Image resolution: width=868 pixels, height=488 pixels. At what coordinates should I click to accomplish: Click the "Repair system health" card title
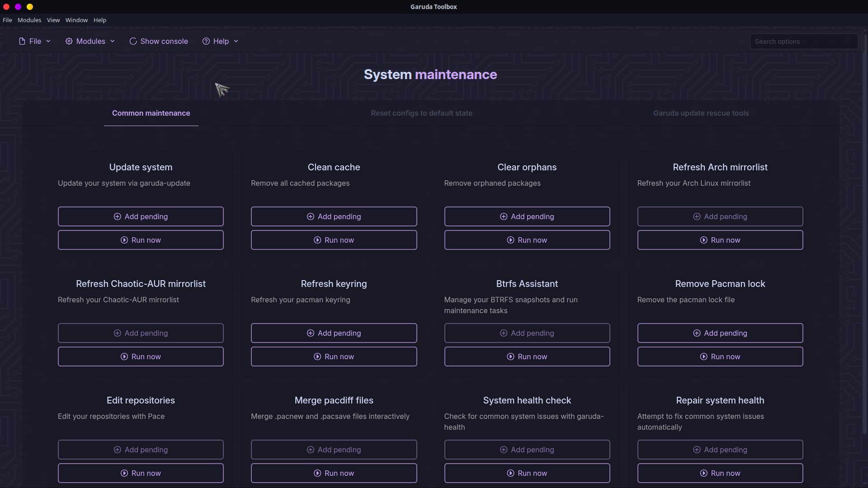pos(720,400)
